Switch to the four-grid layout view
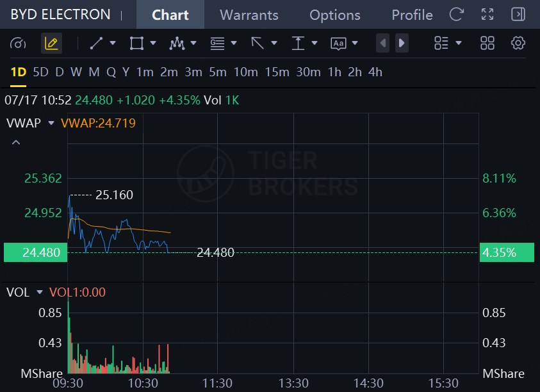540x392 pixels. coord(487,44)
